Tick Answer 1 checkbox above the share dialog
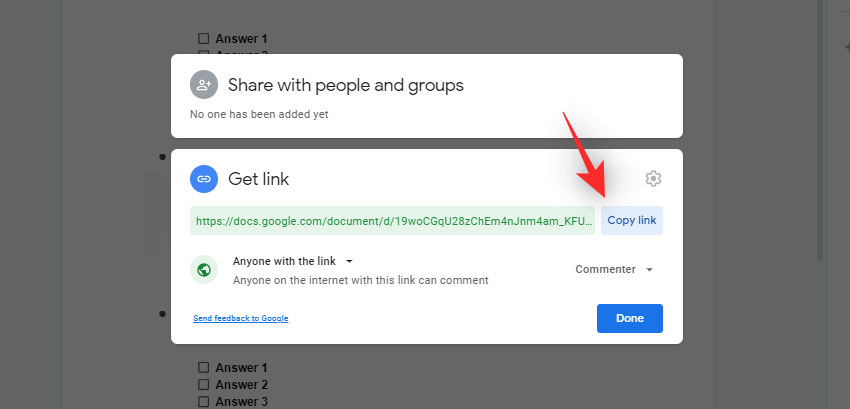Screen dimensions: 850x409 203,39
